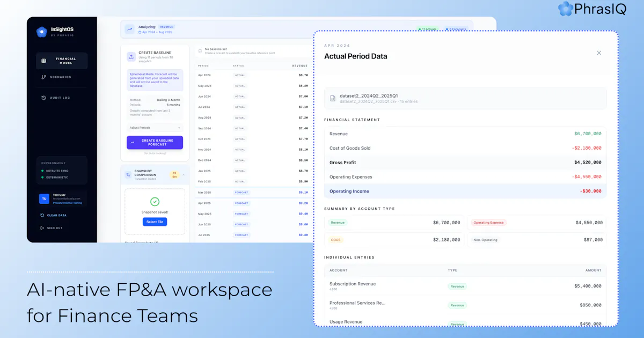Viewport: 644px width, 338px height.
Task: Select the Aug 2024 period row
Action: coord(254,117)
